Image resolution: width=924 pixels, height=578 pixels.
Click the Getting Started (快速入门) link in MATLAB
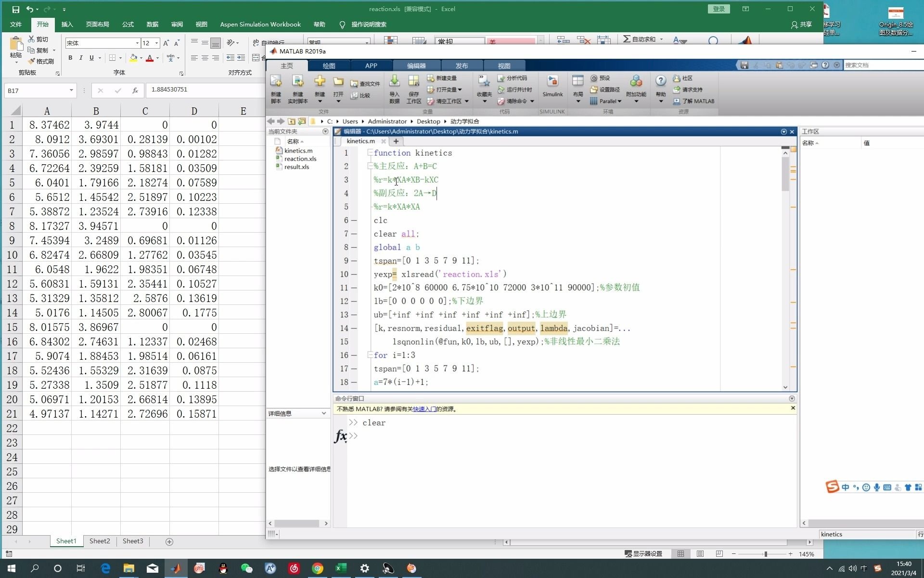pyautogui.click(x=424, y=409)
